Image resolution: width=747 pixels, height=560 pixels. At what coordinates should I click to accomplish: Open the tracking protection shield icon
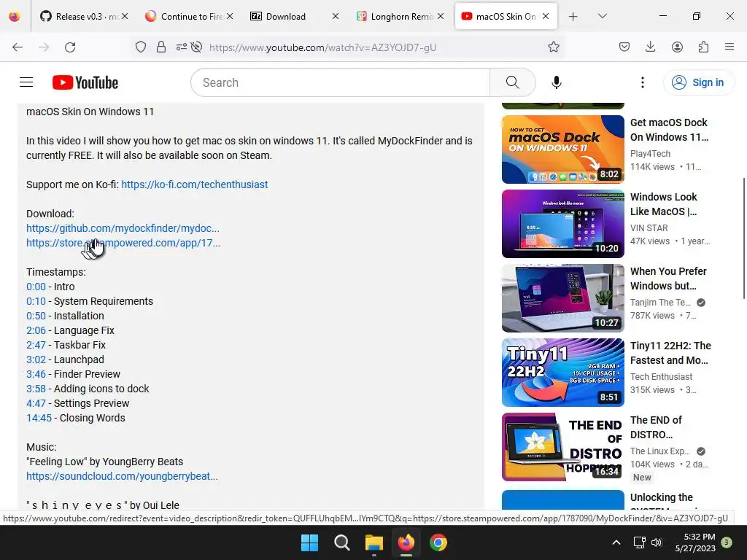141,47
